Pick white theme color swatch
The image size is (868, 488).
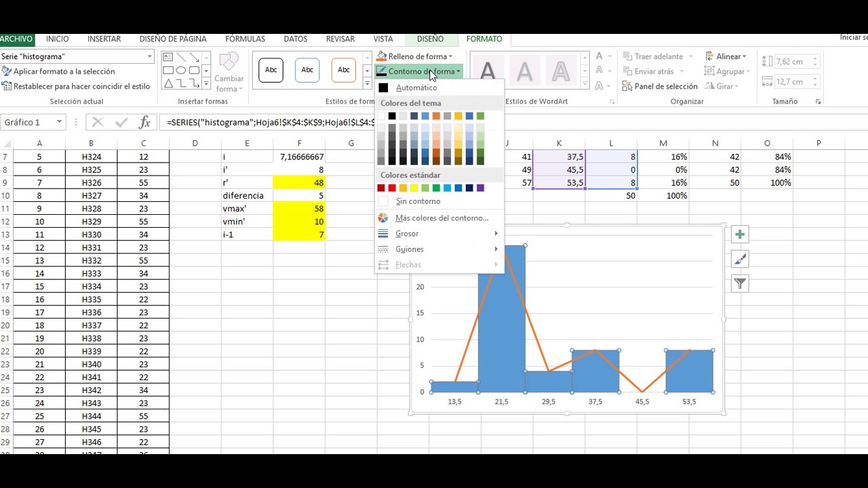(381, 116)
